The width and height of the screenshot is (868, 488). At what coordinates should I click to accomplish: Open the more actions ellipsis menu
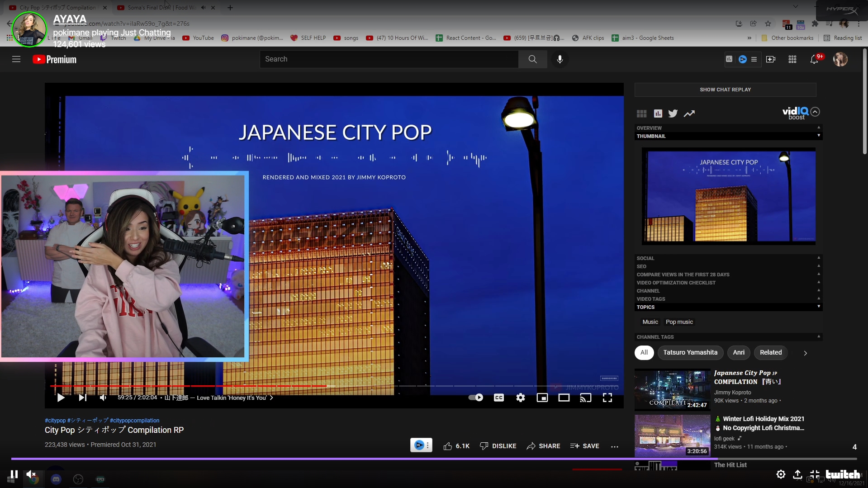614,446
